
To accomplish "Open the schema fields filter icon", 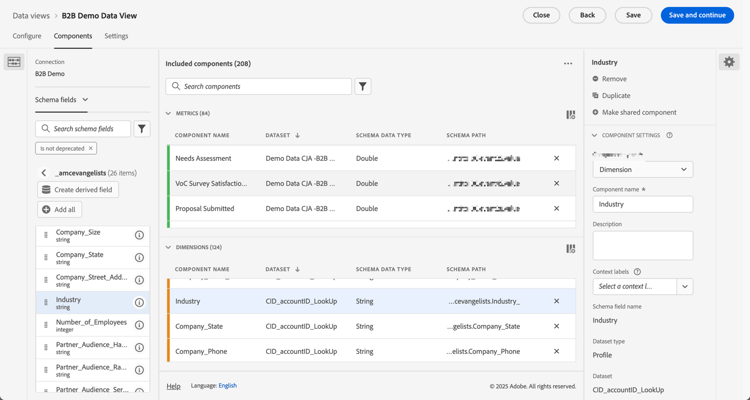I will tap(142, 129).
